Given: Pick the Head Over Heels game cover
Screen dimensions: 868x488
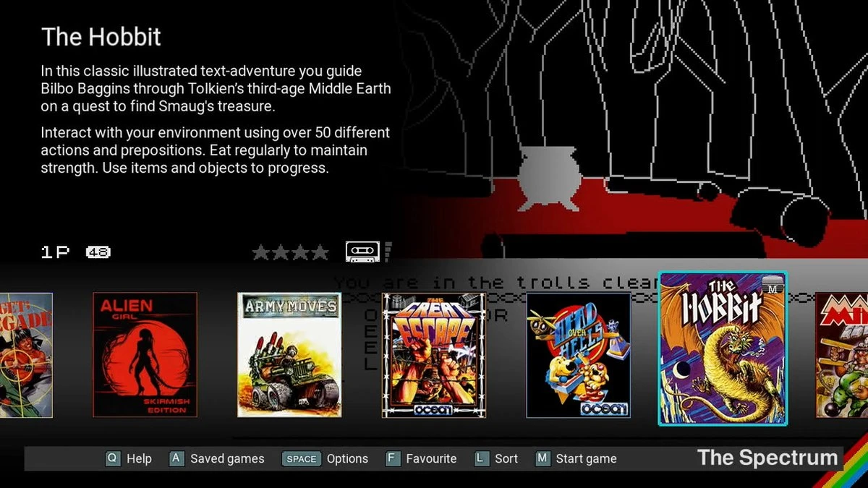Looking at the screenshot, I should click(x=578, y=354).
